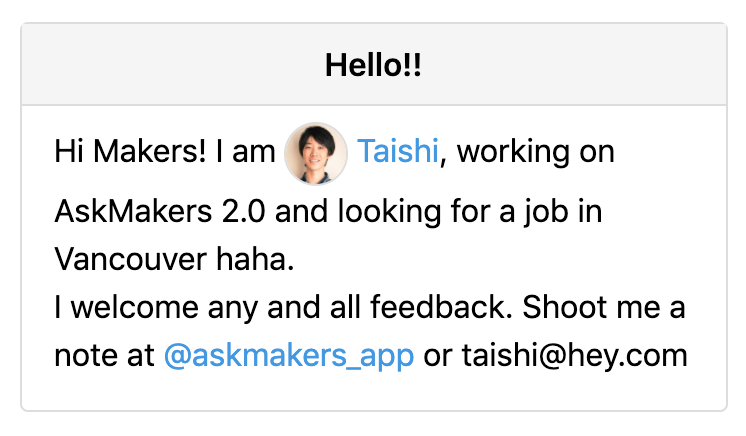Click the word 'or' before the email
Viewport: 746px width, 436px height.
click(x=437, y=355)
